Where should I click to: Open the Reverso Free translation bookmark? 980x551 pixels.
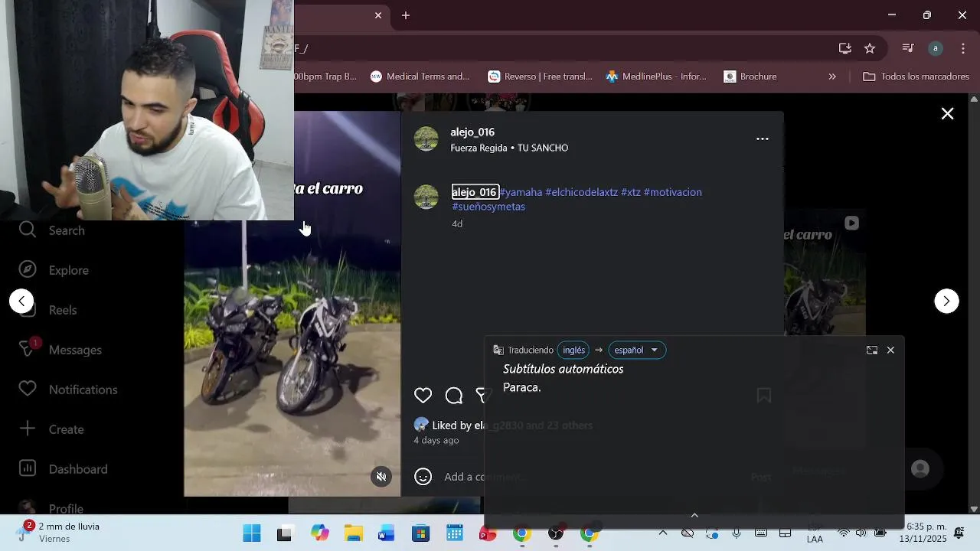(x=541, y=77)
